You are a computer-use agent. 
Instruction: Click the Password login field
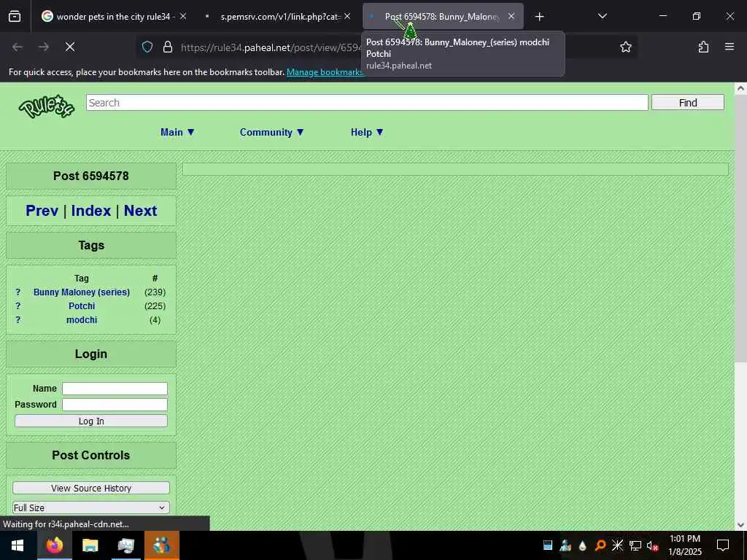(115, 404)
